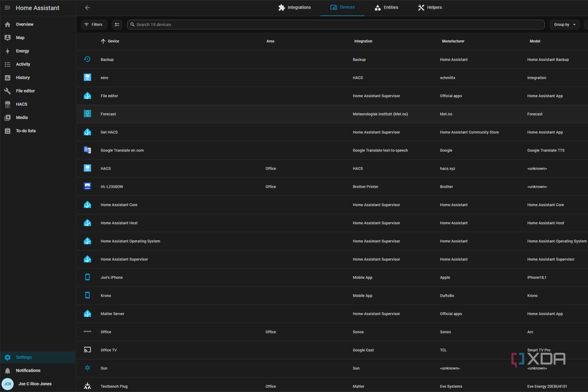Sort by the Integration column header

click(x=363, y=41)
